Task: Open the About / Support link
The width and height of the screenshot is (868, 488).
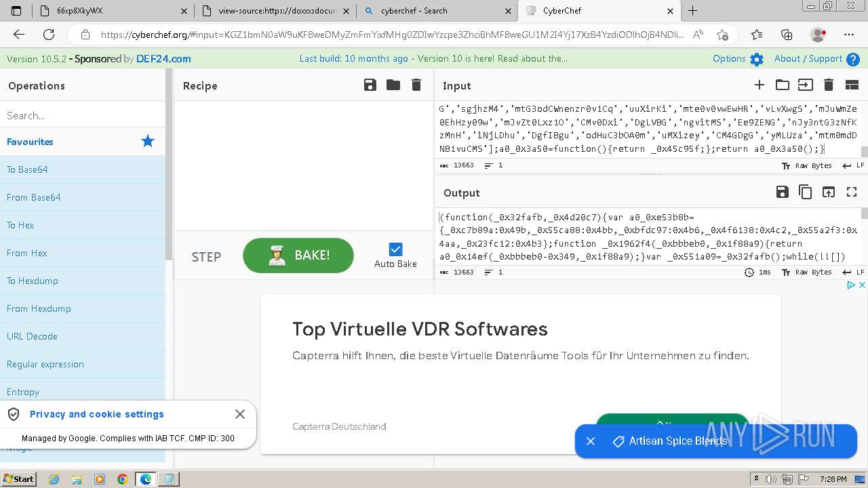Action: (808, 59)
